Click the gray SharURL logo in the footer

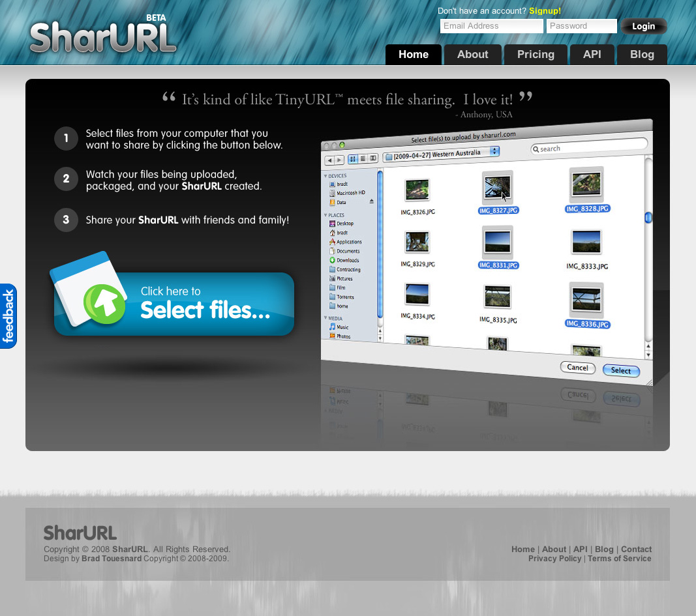pos(80,533)
